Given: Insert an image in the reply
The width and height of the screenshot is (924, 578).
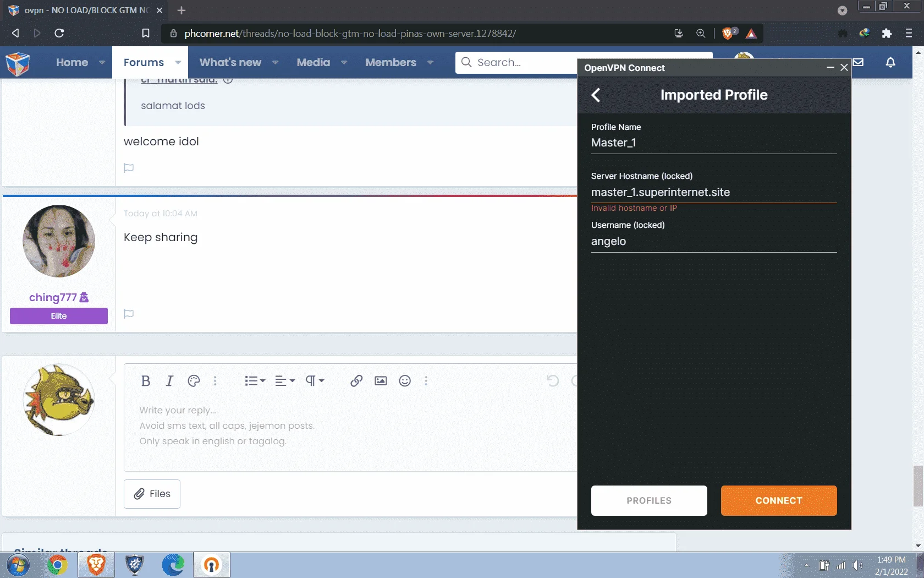Looking at the screenshot, I should click(381, 381).
